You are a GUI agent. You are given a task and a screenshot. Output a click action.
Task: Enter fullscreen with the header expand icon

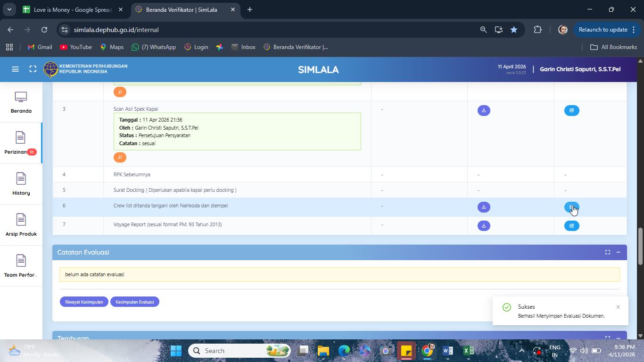point(33,69)
